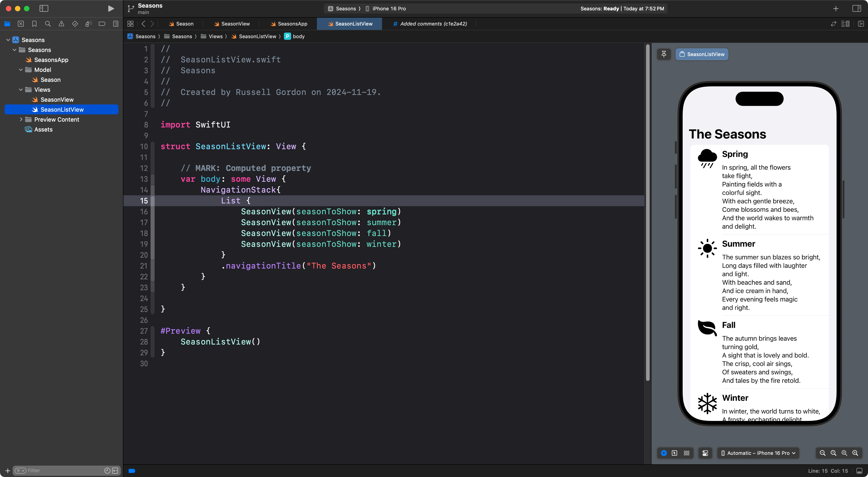Open the Issue navigator warning icon
868x477 pixels.
click(x=61, y=24)
